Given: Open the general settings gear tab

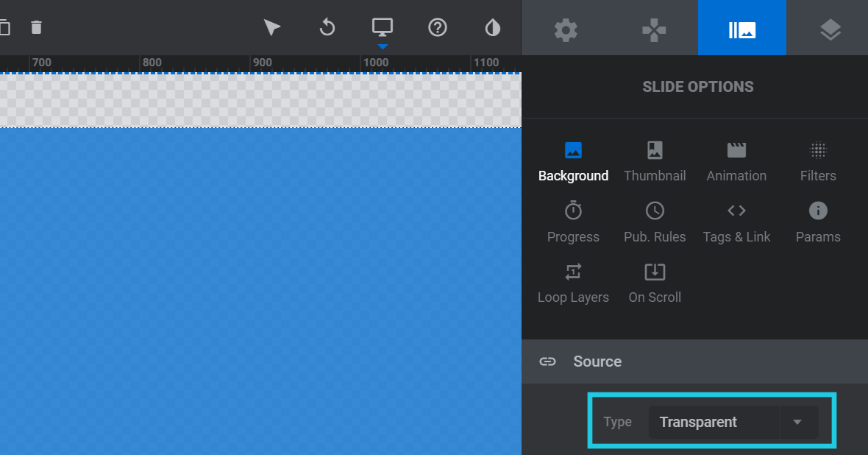Looking at the screenshot, I should (566, 29).
